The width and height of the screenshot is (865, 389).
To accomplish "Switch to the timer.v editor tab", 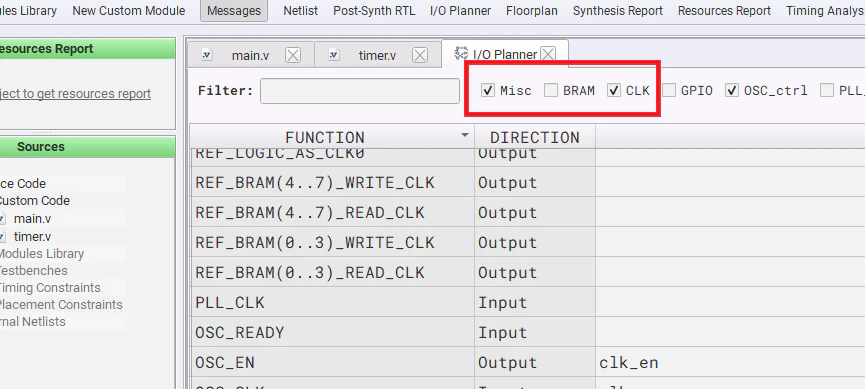I will pos(377,55).
